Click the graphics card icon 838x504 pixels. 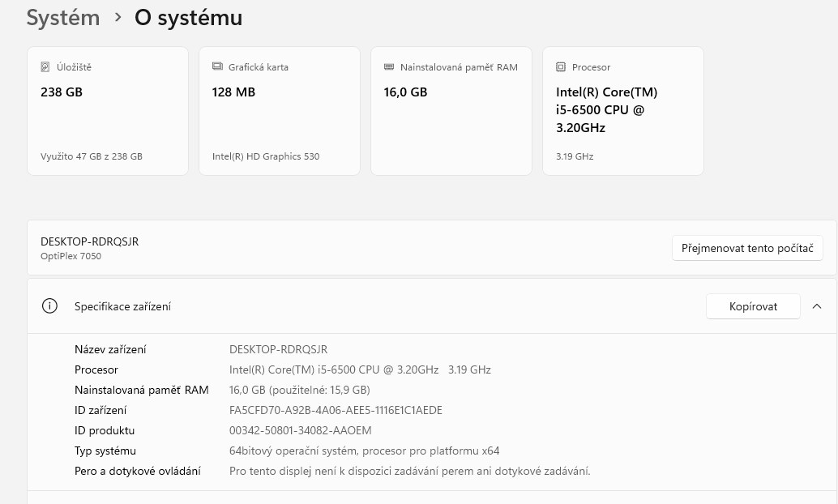[217, 67]
